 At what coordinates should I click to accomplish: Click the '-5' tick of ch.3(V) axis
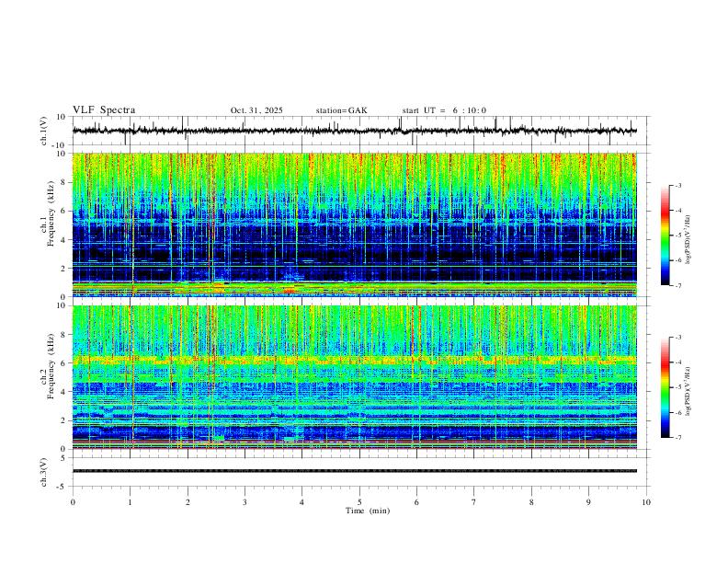[x=63, y=487]
